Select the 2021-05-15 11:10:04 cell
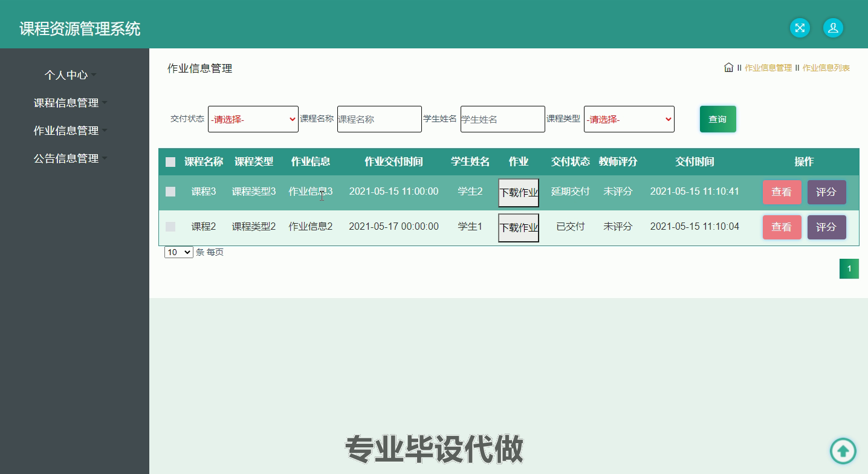This screenshot has width=868, height=474. (x=695, y=226)
